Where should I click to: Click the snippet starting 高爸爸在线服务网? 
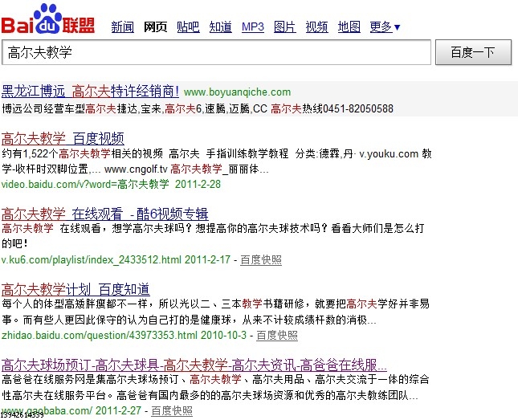(x=215, y=387)
